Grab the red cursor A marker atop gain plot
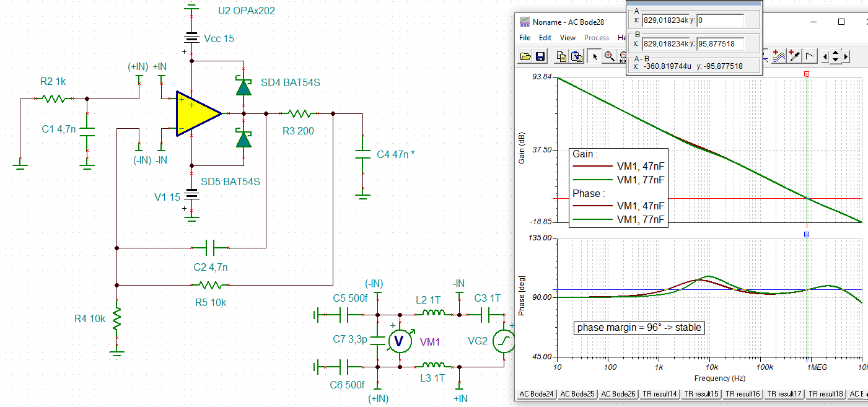This screenshot has width=868, height=407. pos(807,74)
